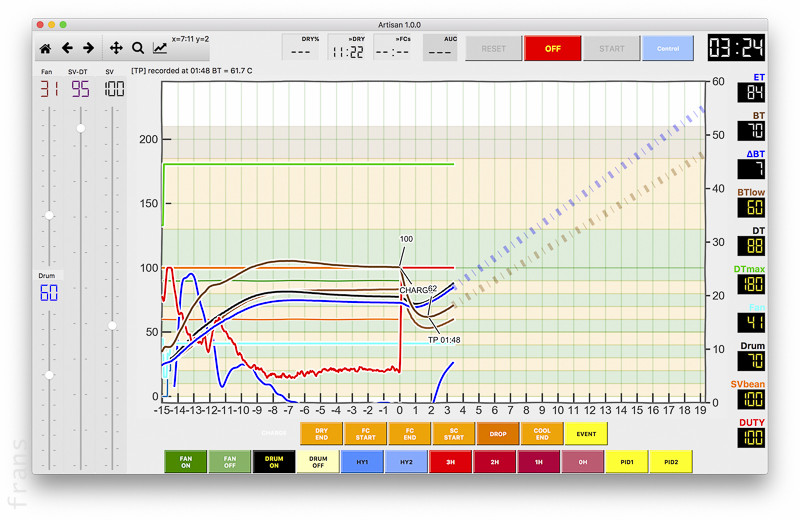This screenshot has width=800, height=520.
Task: Click the forward arrow view icon
Action: point(88,48)
